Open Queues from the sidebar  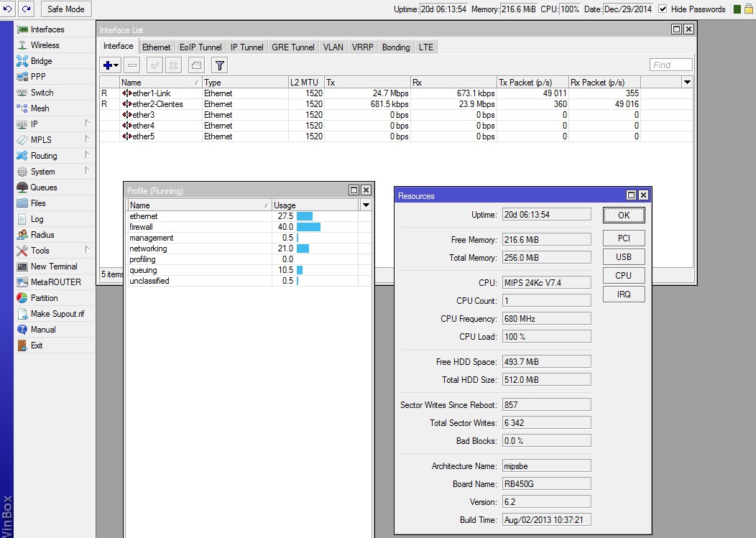click(43, 187)
